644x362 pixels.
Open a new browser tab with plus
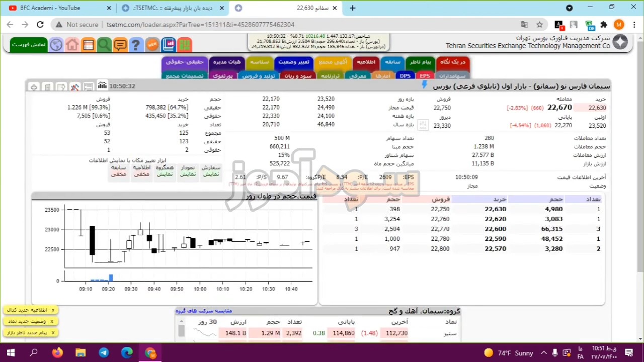353,8
